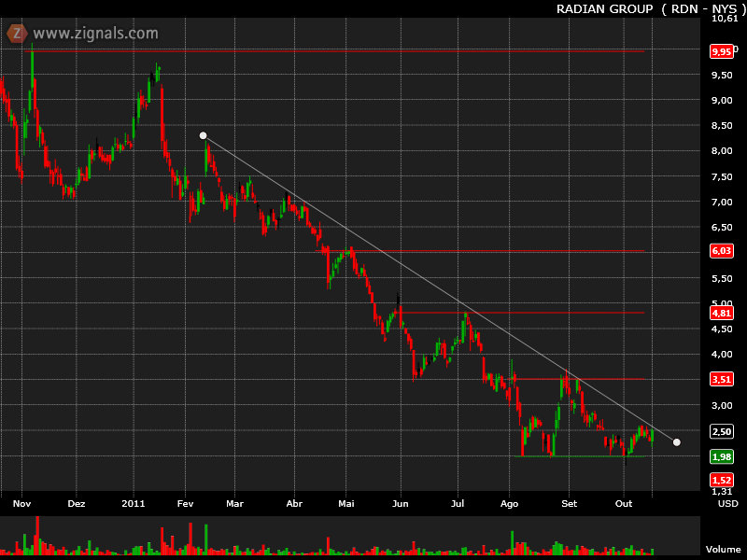Click the 7,00 price axis label
This screenshot has width=747, height=560.
722,202
